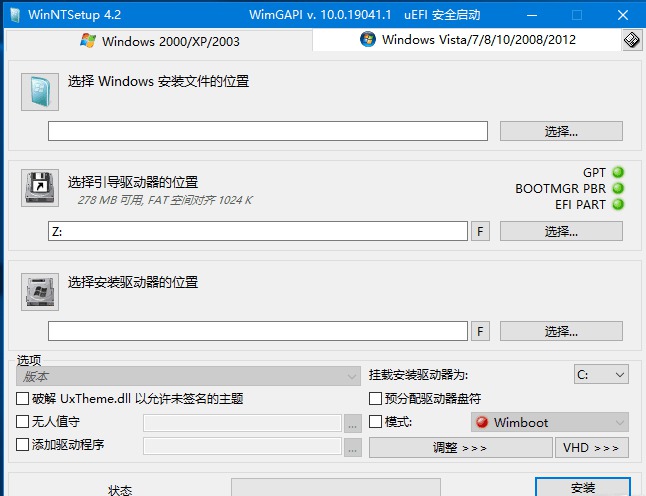Click the F button beside installation drive field
Image resolution: width=646 pixels, height=496 pixels.
click(480, 331)
